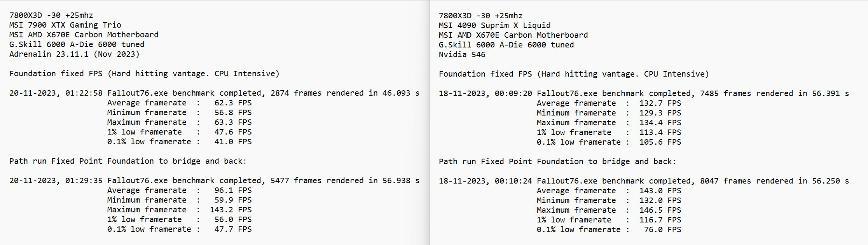
Task: Click the 62.3 FPS average framerate value
Action: [233, 103]
